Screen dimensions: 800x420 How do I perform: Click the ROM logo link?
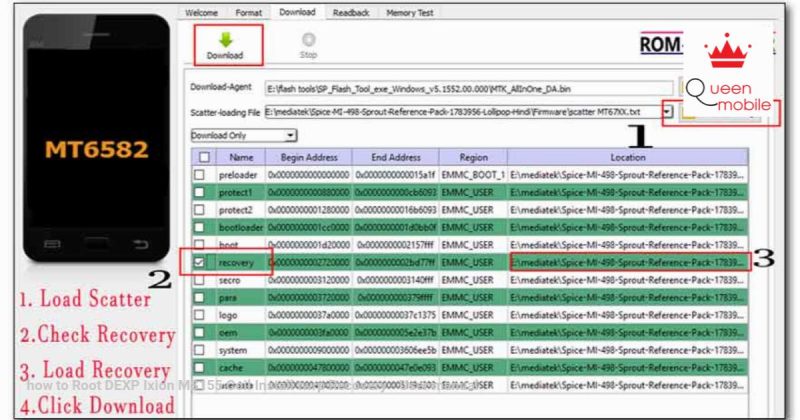point(661,44)
